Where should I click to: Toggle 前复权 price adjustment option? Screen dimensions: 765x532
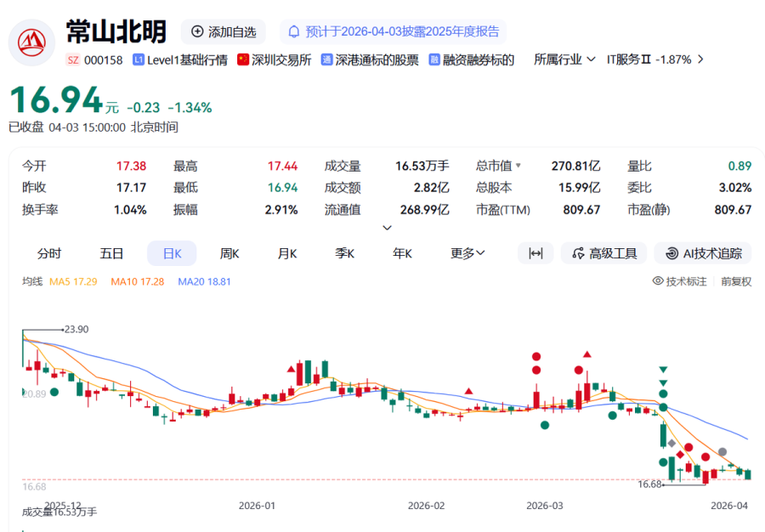tap(736, 281)
